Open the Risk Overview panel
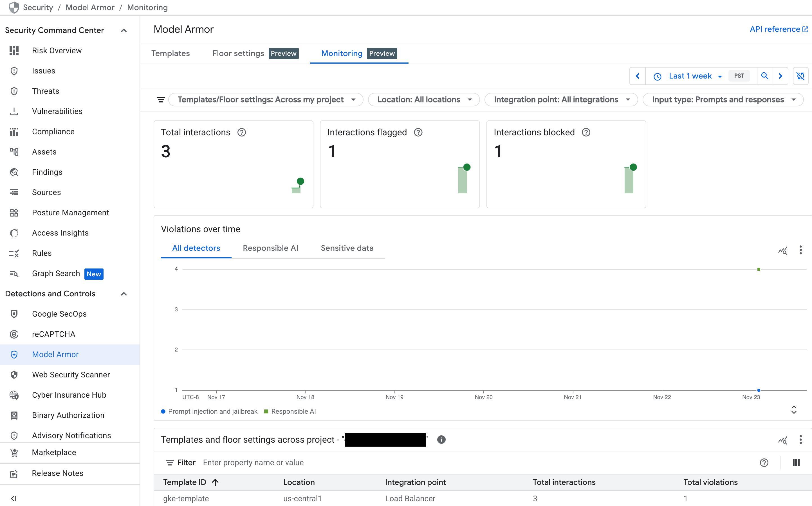 tap(57, 51)
